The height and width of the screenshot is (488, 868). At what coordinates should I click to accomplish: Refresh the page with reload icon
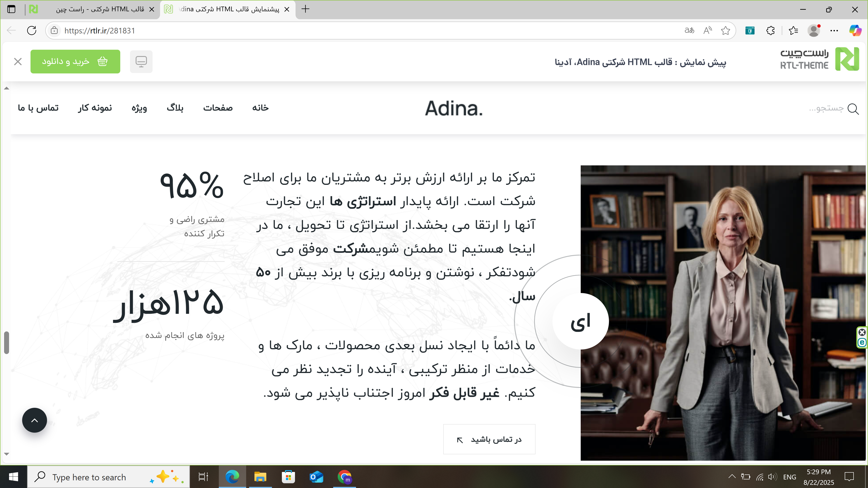[32, 31]
